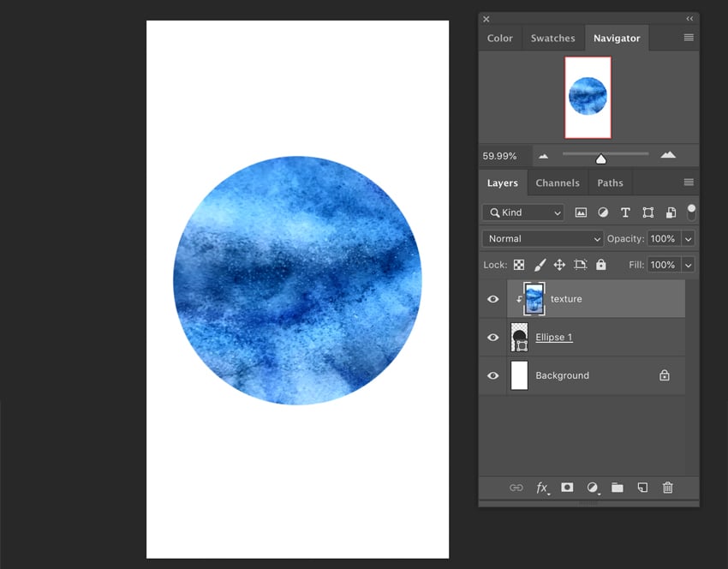Screen dimensions: 728x569
Task: Create a new adjustment layer
Action: pos(592,488)
